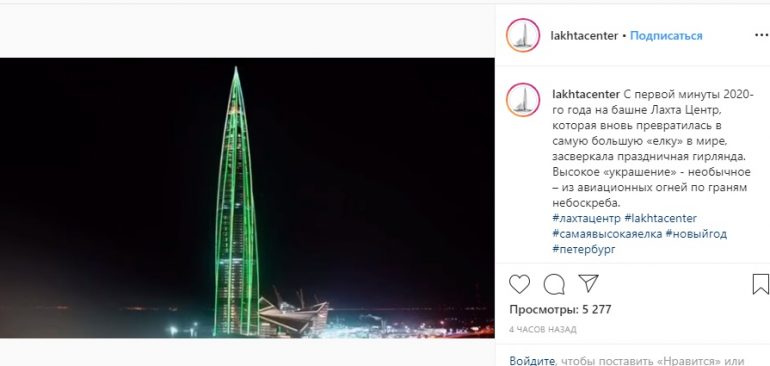Open comments with the speech bubble icon

click(x=554, y=284)
